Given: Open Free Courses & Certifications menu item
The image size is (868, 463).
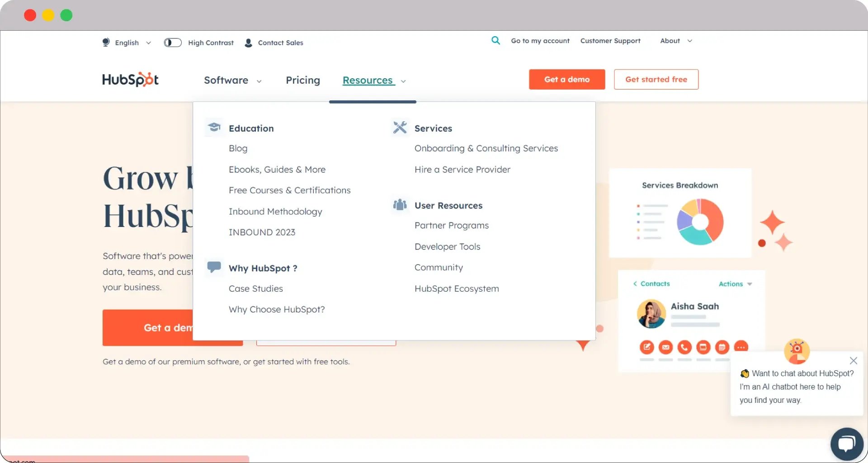Looking at the screenshot, I should click(x=289, y=190).
